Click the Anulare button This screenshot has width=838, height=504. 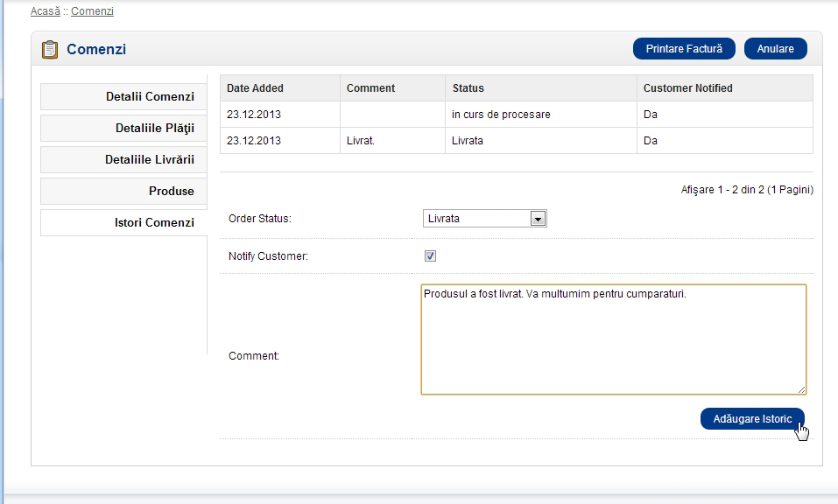pyautogui.click(x=775, y=49)
